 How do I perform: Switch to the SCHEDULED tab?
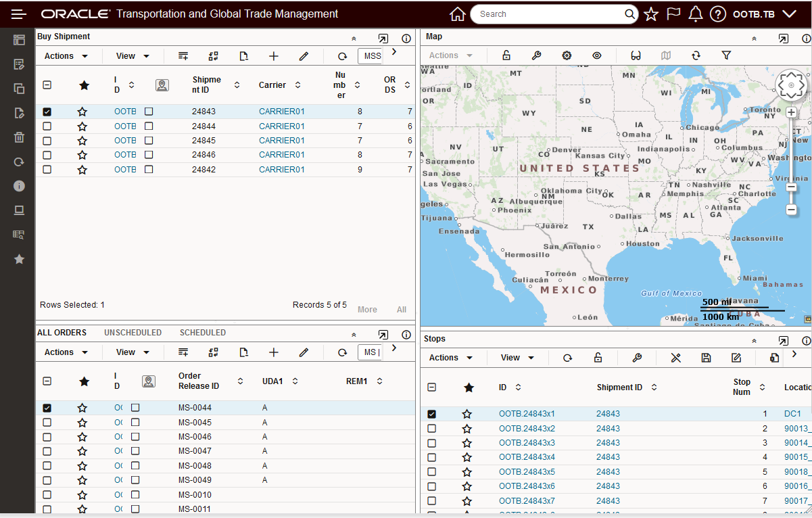point(203,333)
